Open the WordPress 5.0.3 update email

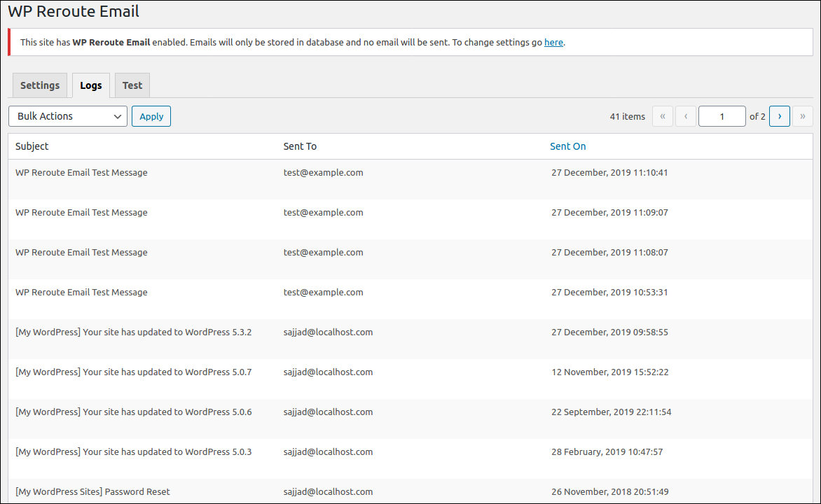(134, 451)
